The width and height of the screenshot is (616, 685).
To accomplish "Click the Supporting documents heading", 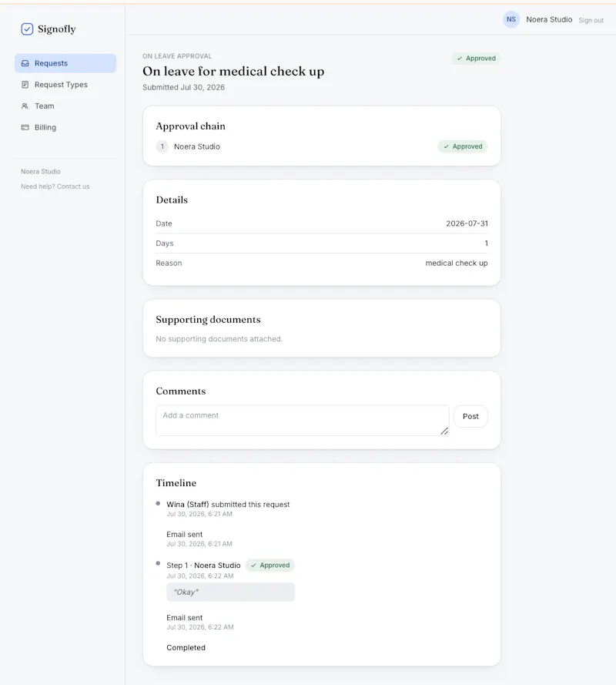I will 208,320.
